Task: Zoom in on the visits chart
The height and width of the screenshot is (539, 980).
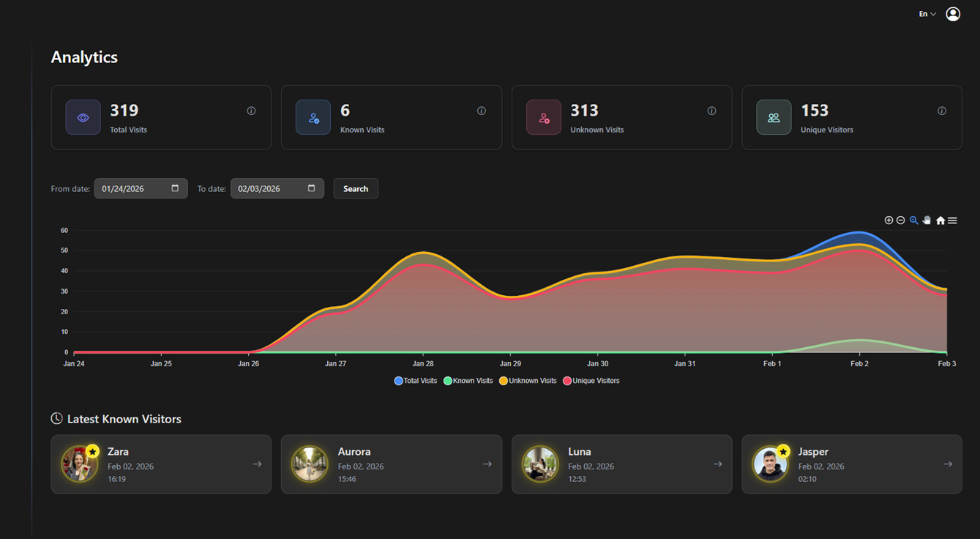Action: pos(889,220)
